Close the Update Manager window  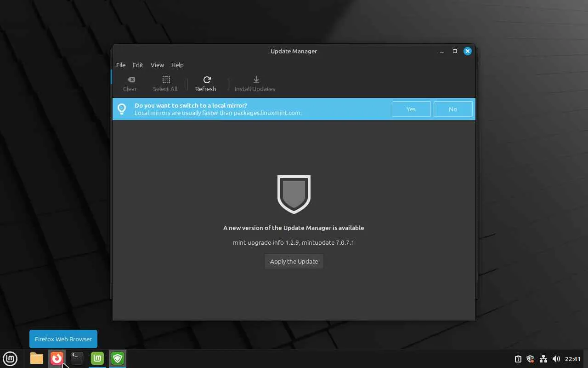coord(468,51)
